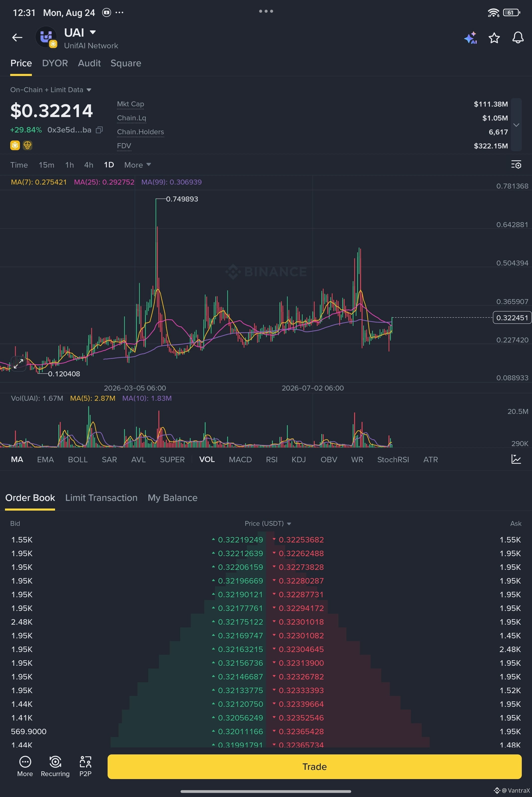Select the Limit Transaction tab
This screenshot has width=532, height=797.
(x=101, y=498)
